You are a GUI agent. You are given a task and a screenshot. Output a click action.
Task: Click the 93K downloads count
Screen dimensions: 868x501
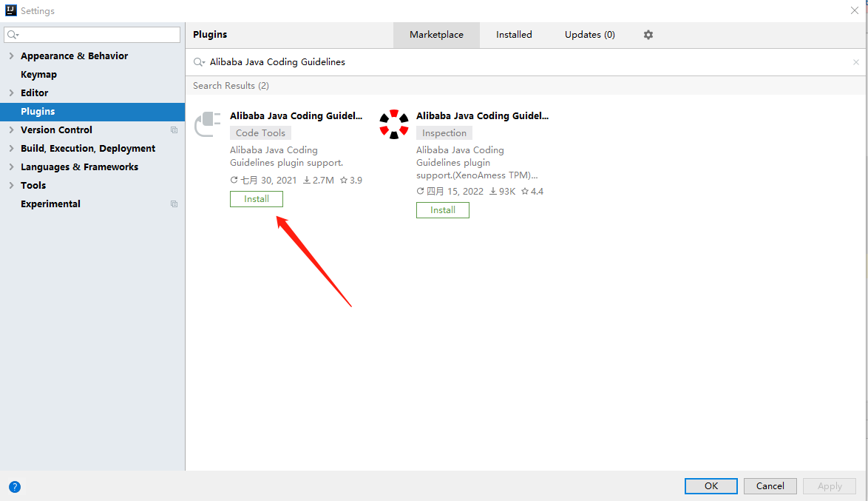(x=502, y=191)
